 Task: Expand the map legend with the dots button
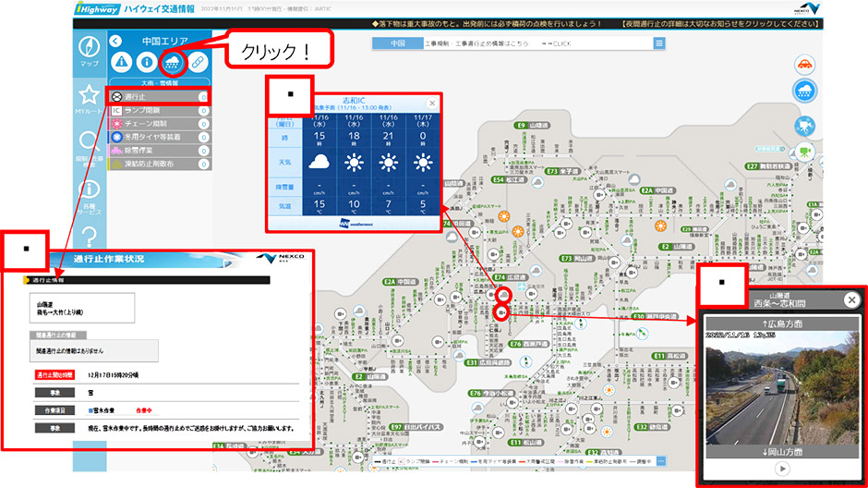tap(660, 459)
